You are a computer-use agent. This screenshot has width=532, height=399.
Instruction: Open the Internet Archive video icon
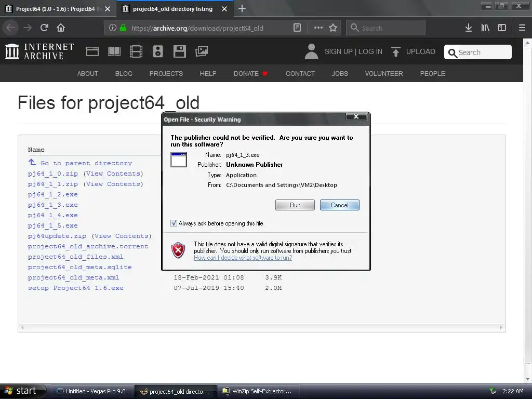pyautogui.click(x=136, y=51)
